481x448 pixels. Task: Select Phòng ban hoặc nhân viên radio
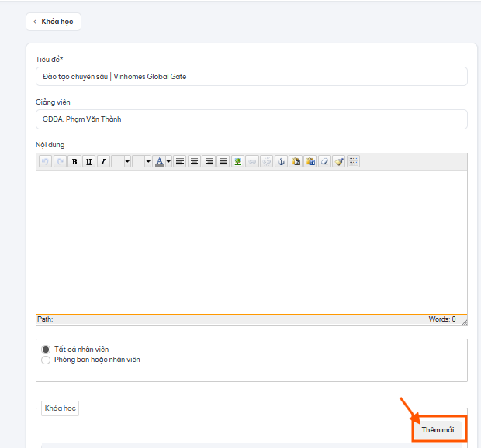[46, 360]
